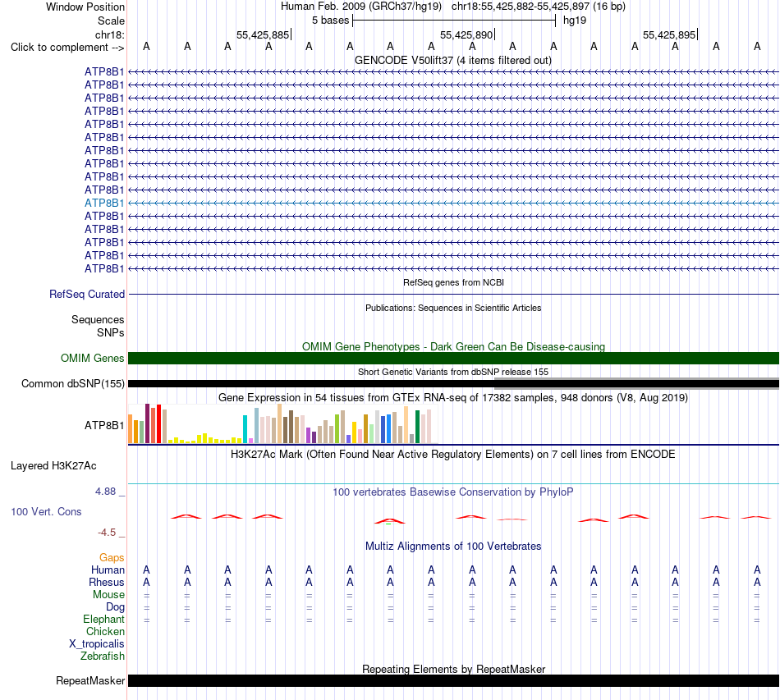The image size is (780, 700).
Task: Click the Dog alignment row label
Action: click(115, 607)
